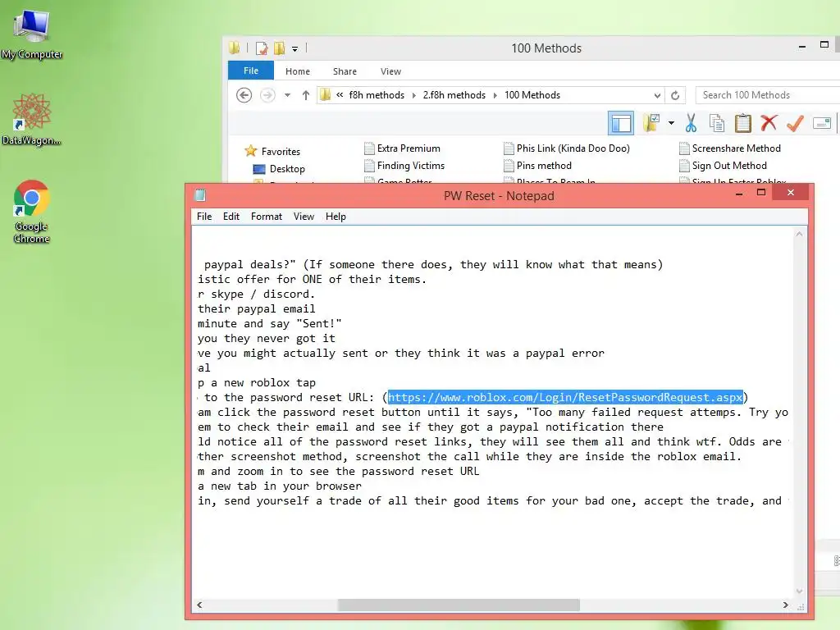840x630 pixels.
Task: Click the orange checkmark Properties icon
Action: 795,123
